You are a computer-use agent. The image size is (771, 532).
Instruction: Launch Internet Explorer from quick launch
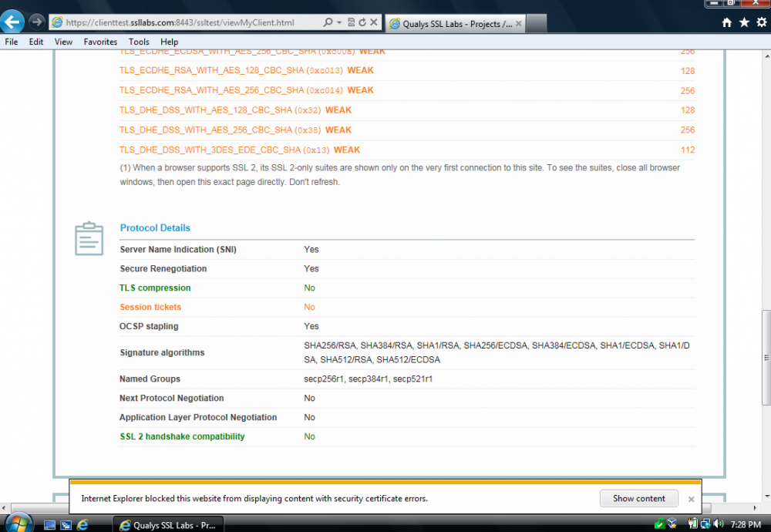(82, 525)
